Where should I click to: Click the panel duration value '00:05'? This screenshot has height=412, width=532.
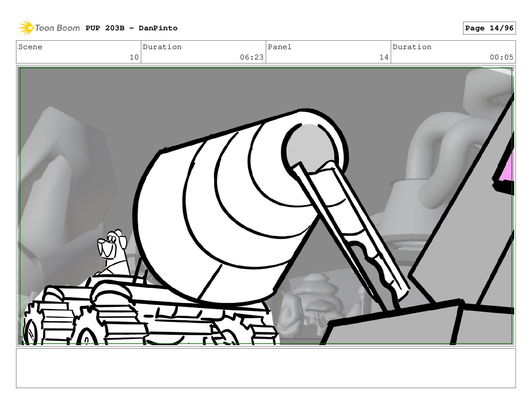coord(502,57)
